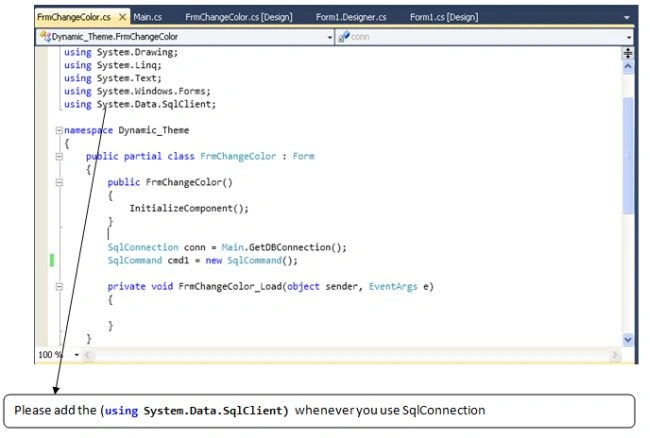Switch to the Main.cs tab

coord(148,17)
